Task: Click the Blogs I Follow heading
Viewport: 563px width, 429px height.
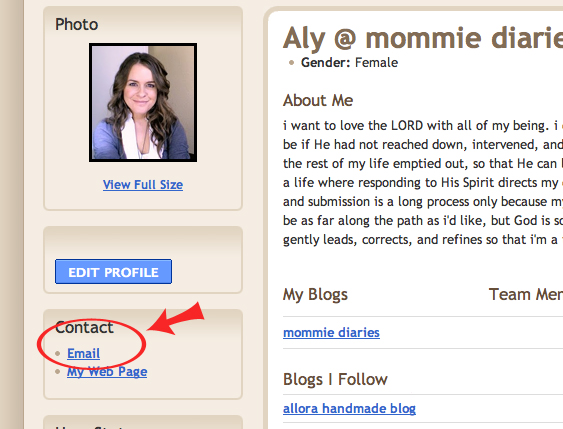Action: (x=335, y=379)
